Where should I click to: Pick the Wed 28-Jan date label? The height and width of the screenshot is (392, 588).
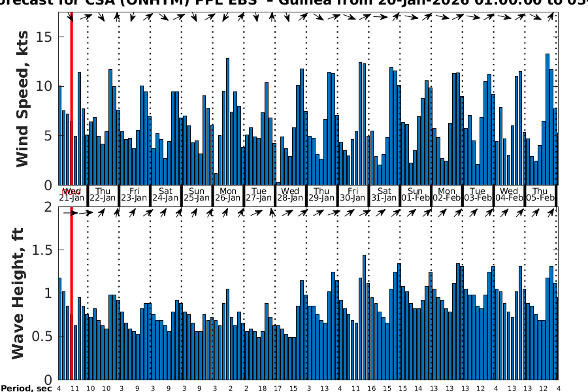290,194
